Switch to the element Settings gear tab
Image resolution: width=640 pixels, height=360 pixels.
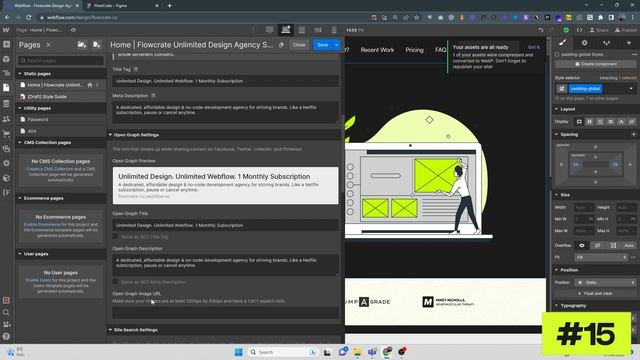coord(584,43)
